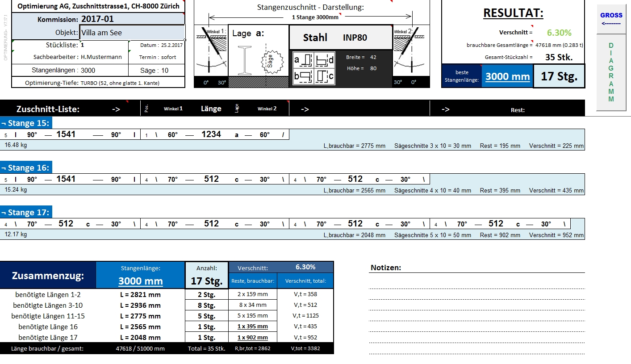Select the Stange 17 row label
The image size is (631, 364).
click(x=26, y=213)
